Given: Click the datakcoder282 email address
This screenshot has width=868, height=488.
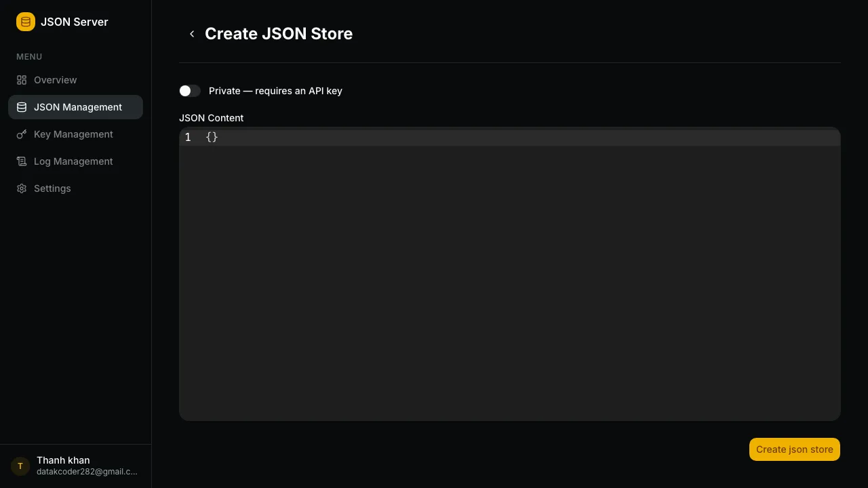Looking at the screenshot, I should [x=87, y=472].
